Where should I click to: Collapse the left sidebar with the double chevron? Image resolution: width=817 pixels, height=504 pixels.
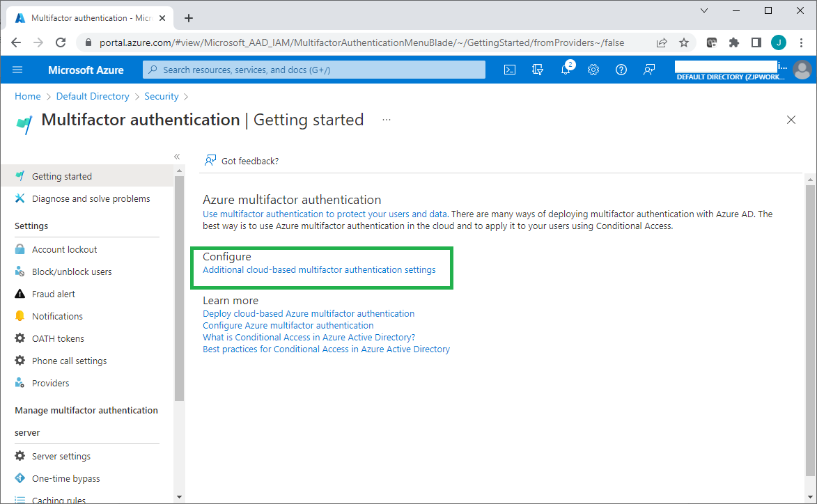click(177, 157)
